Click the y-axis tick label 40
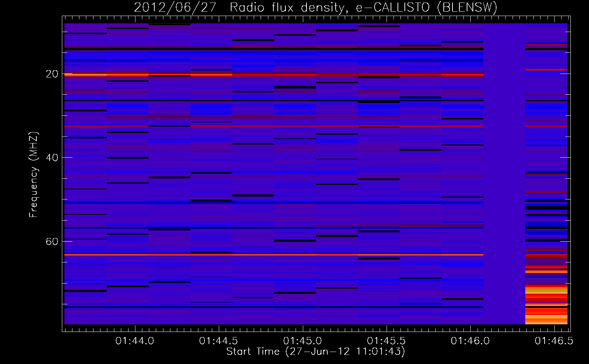The image size is (589, 364). coord(52,158)
